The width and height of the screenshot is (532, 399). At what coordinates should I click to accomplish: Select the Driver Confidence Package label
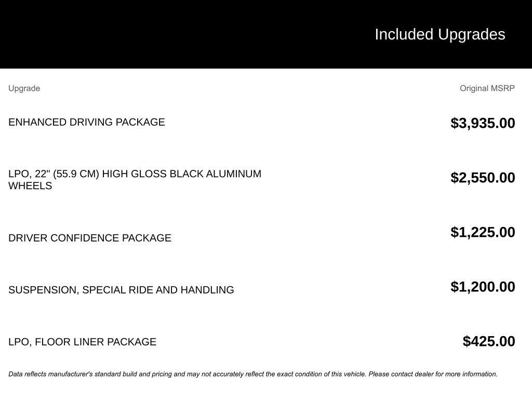tap(89, 238)
